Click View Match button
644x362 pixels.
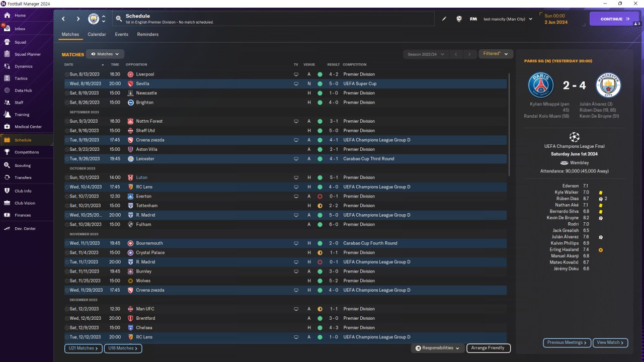610,342
